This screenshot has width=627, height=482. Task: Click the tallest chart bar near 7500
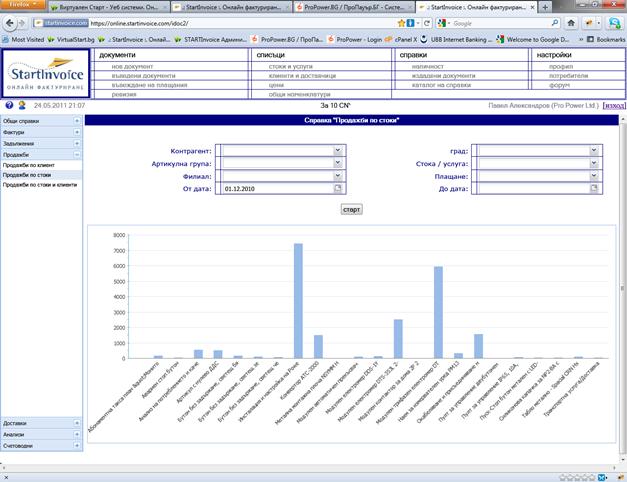pos(298,301)
